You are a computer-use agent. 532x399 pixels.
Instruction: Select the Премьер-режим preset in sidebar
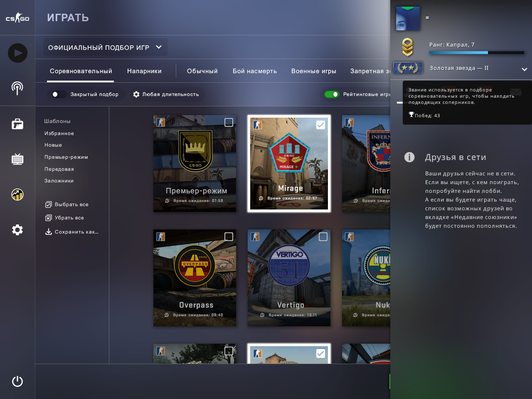[x=66, y=157]
